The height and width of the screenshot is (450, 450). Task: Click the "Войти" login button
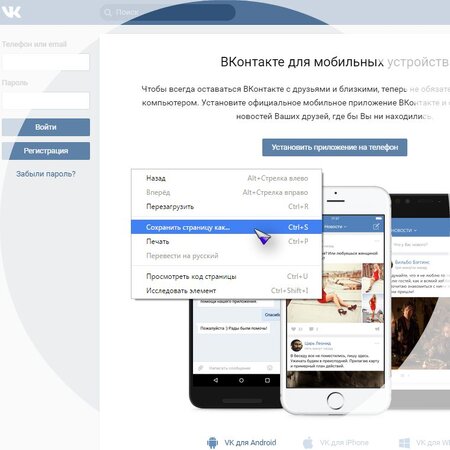point(46,127)
